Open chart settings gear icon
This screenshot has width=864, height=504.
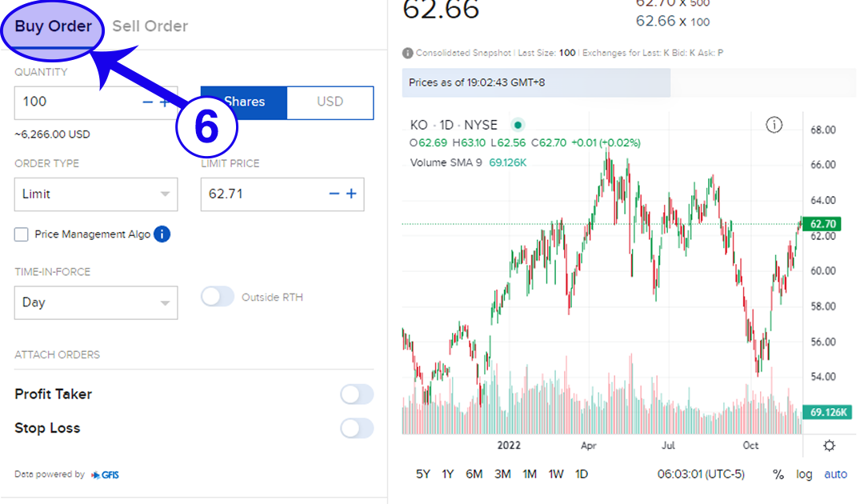830,446
